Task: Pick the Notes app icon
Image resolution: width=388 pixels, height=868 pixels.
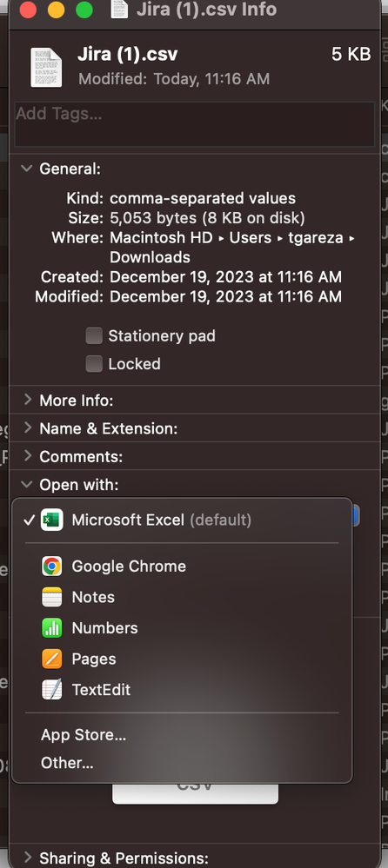Action: 52,597
